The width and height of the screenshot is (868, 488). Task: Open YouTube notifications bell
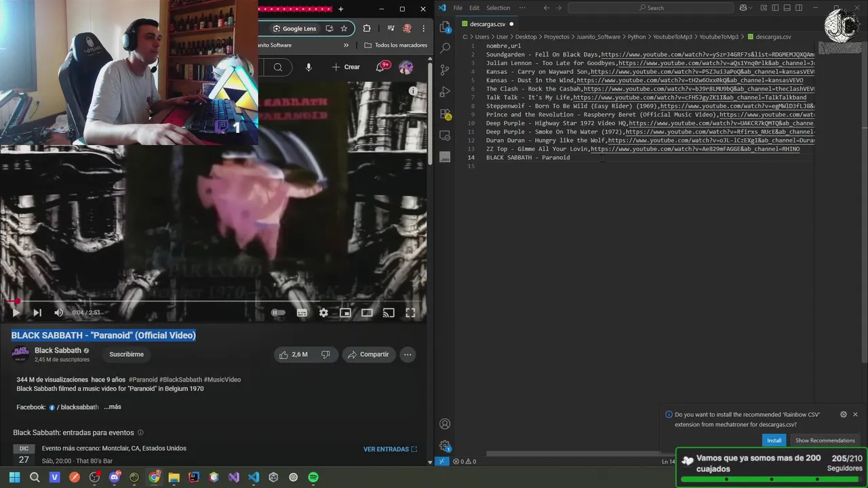(380, 67)
